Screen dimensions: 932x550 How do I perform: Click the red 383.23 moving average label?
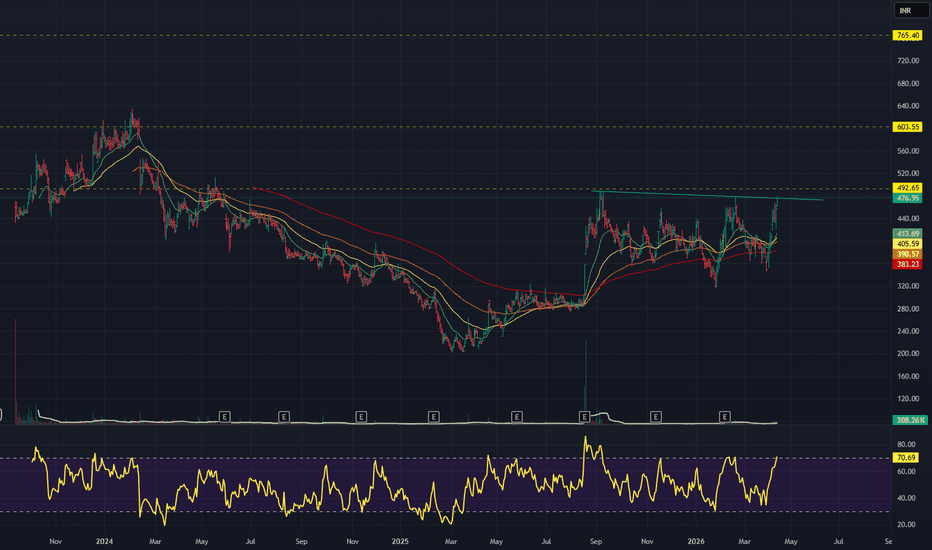point(907,264)
